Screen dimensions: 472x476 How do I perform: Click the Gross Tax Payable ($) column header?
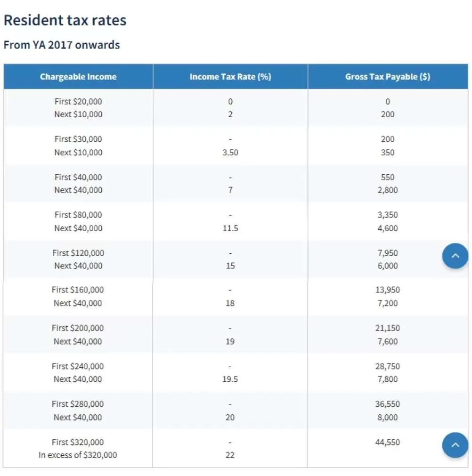[x=387, y=77]
